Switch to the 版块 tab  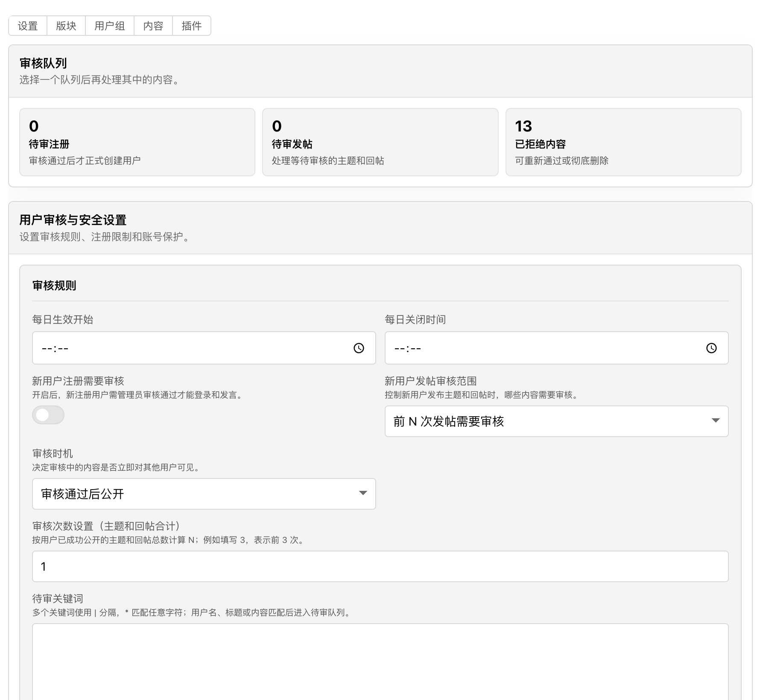(66, 26)
